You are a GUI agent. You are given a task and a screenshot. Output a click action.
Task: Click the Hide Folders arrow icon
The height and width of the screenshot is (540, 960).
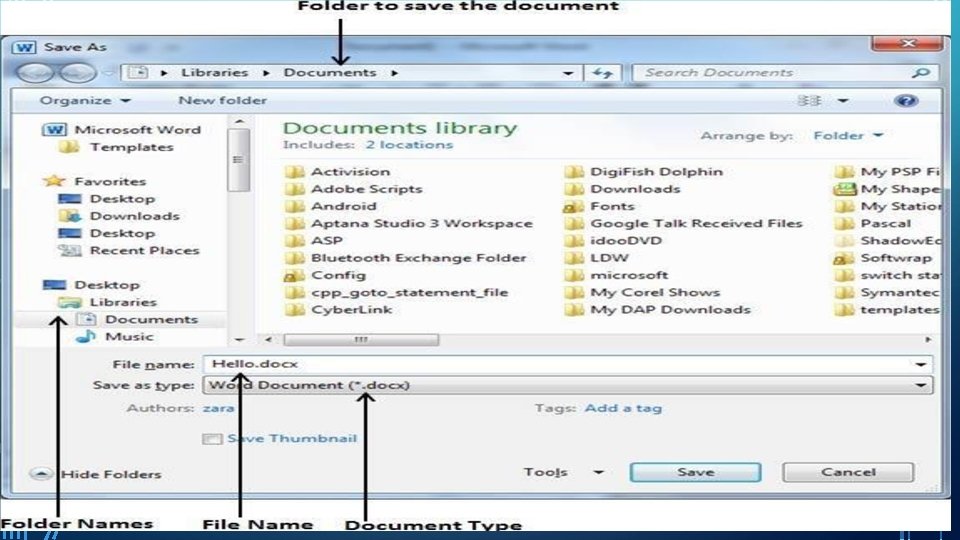click(41, 473)
